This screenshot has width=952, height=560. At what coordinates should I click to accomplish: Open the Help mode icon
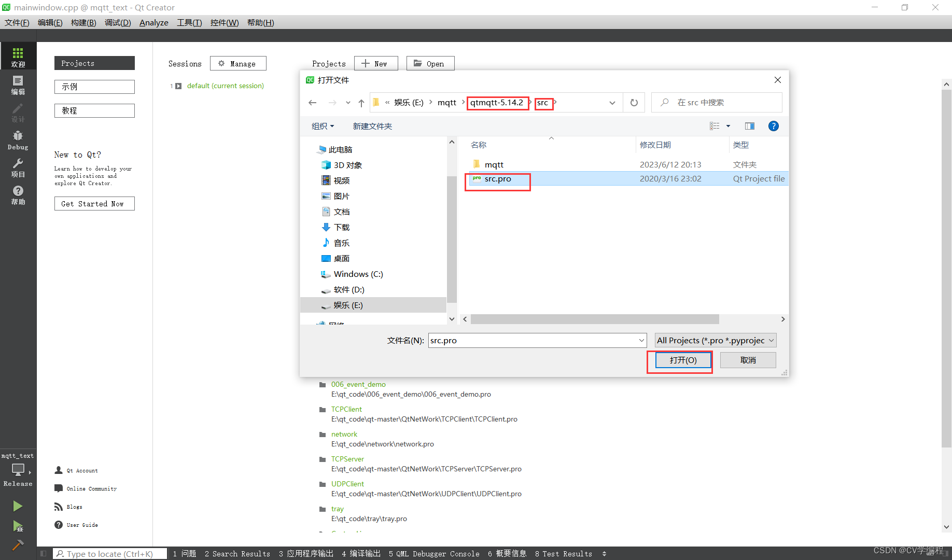[x=18, y=195]
